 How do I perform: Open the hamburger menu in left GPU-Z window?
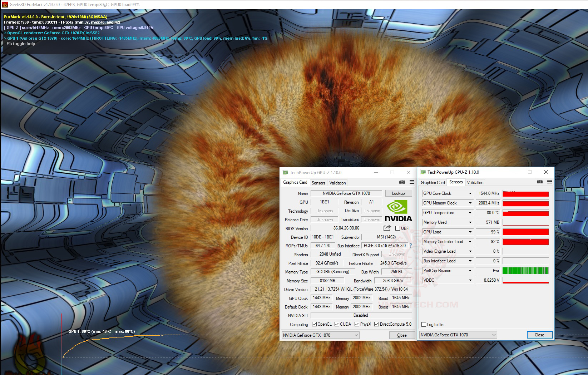tap(412, 182)
